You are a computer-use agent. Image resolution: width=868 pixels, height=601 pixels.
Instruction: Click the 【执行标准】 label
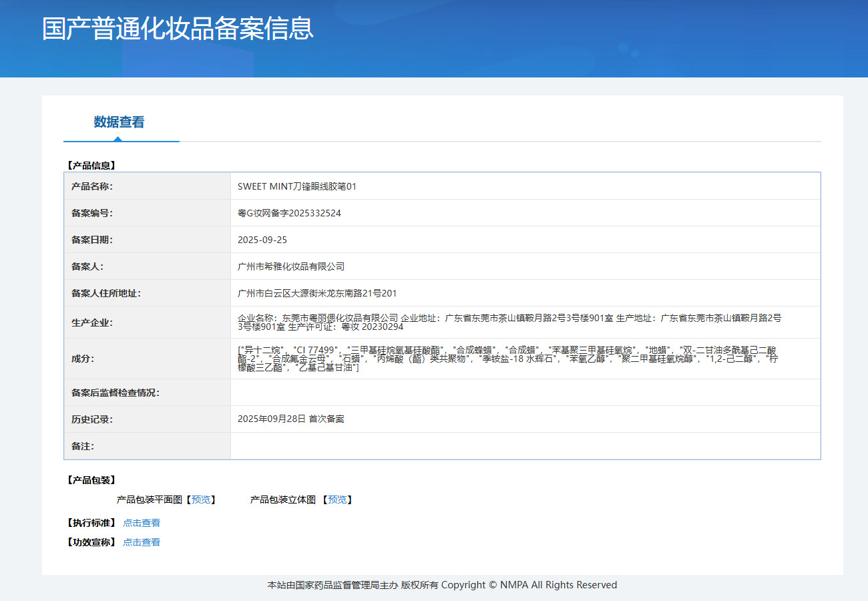coord(91,523)
